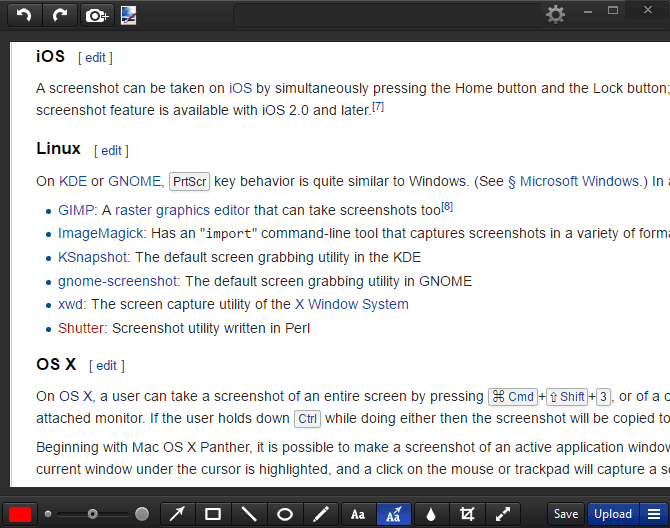Follow the § Microsoft Windows link
This screenshot has width=670, height=528.
574,182
